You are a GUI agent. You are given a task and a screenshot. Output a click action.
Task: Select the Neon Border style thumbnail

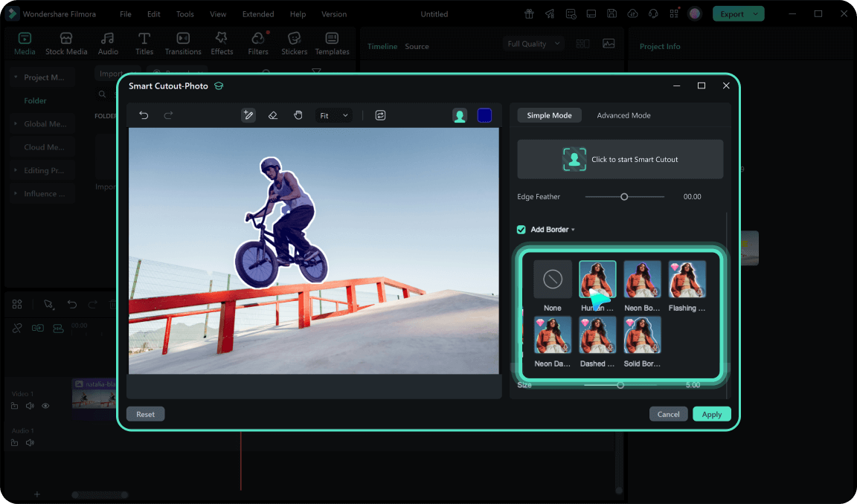pyautogui.click(x=641, y=279)
